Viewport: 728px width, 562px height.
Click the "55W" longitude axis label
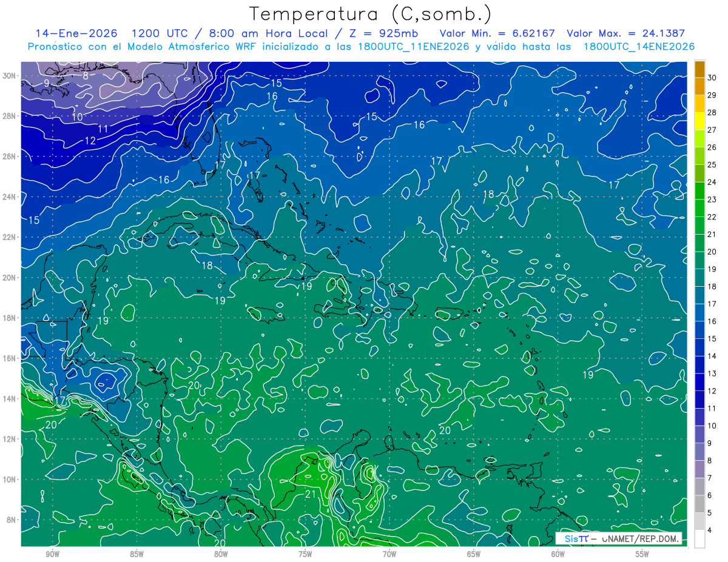click(642, 554)
